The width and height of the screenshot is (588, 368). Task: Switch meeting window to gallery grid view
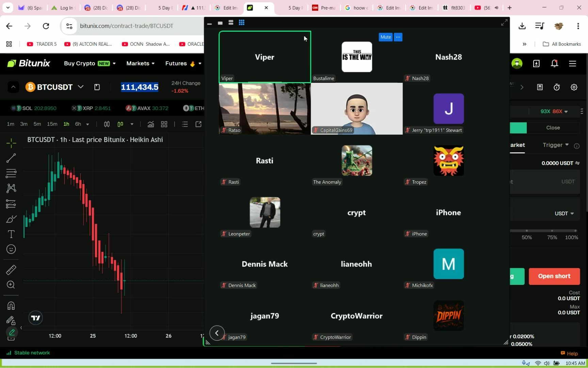tap(242, 22)
